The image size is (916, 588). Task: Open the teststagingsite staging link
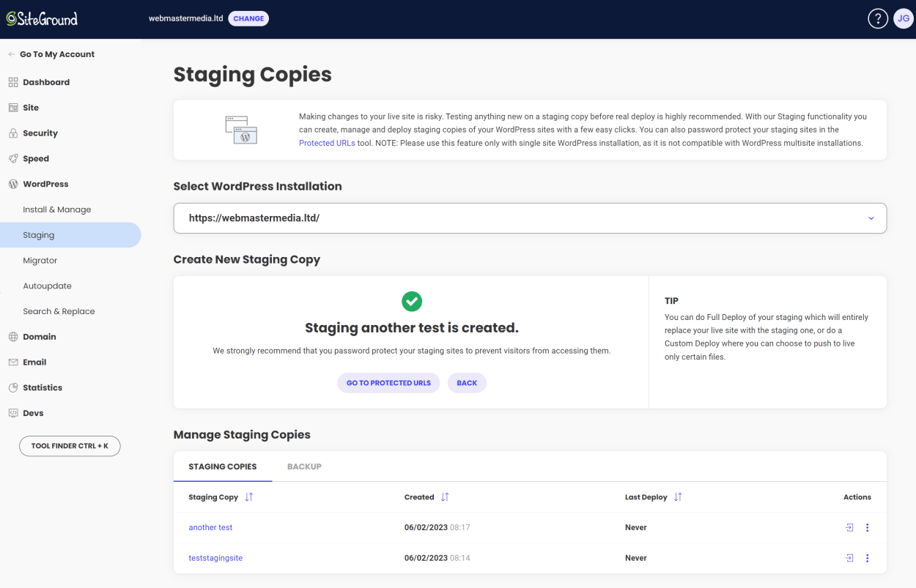(x=215, y=558)
